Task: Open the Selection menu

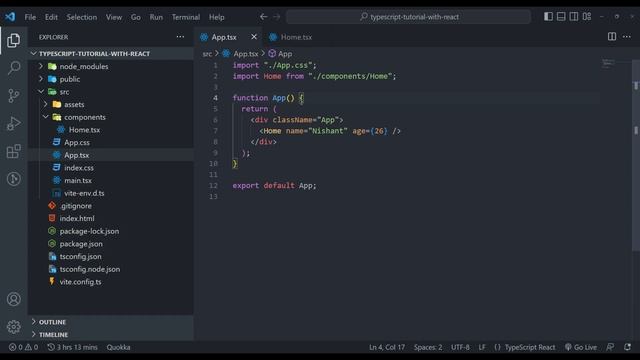Action: click(x=82, y=17)
